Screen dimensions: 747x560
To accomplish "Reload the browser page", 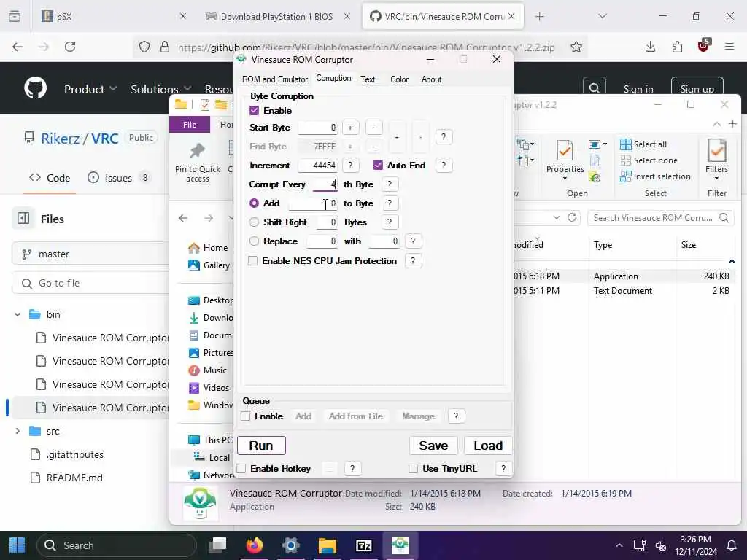I will 70,47.
